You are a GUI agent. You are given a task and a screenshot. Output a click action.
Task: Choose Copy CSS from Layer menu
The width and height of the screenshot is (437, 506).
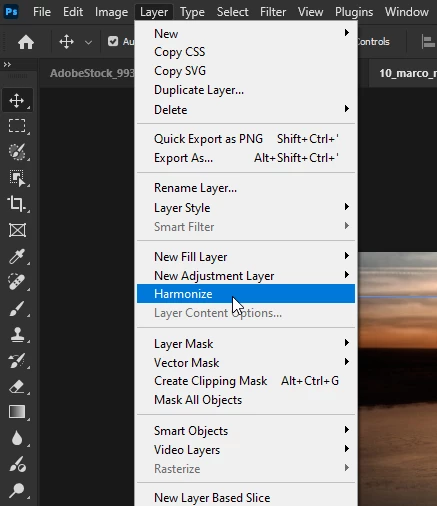tap(246, 52)
